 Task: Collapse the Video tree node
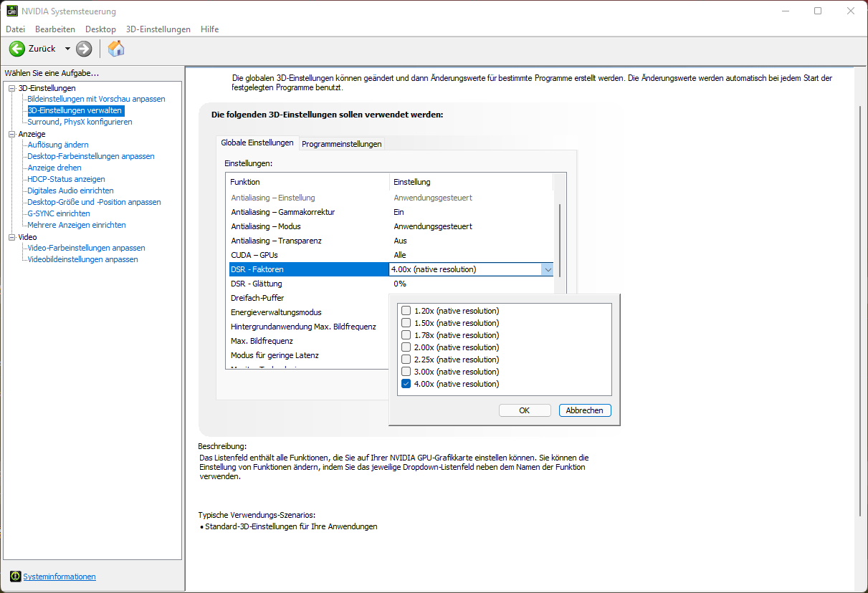point(11,237)
